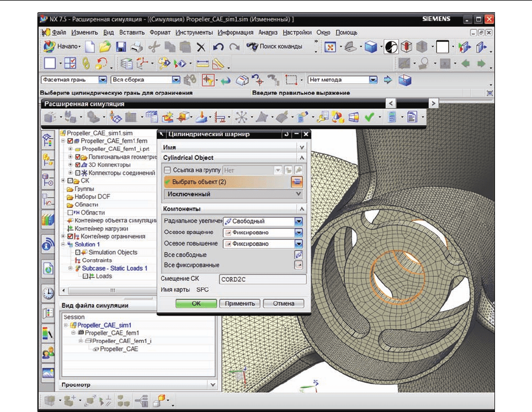Click the Все фиксированные icon button
Screen dimensions: 532x412
299,265
